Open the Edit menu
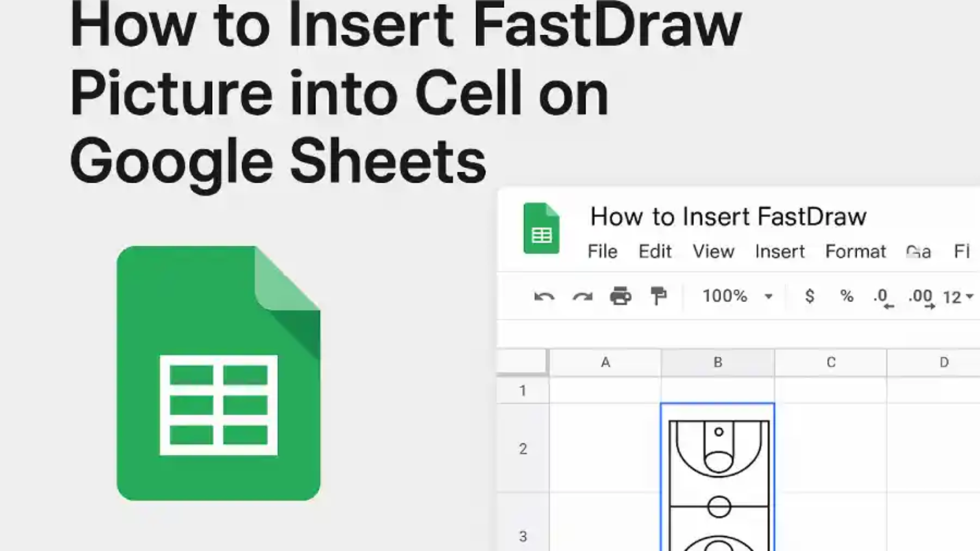The image size is (980, 551). point(655,252)
